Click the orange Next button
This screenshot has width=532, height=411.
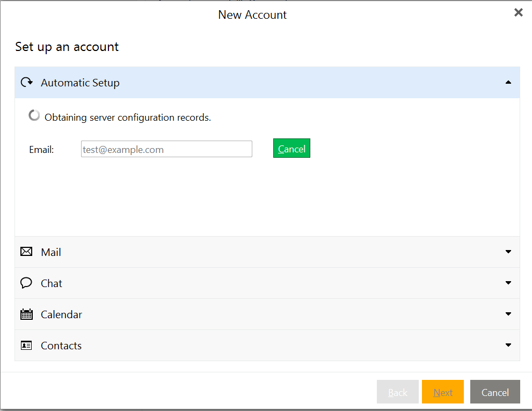442,392
